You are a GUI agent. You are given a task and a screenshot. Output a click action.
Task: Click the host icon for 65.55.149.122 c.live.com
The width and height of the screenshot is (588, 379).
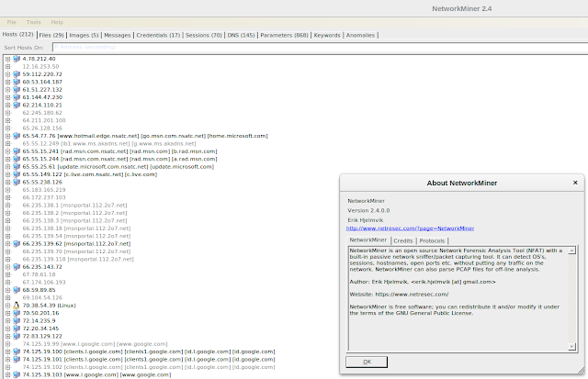tap(17, 174)
